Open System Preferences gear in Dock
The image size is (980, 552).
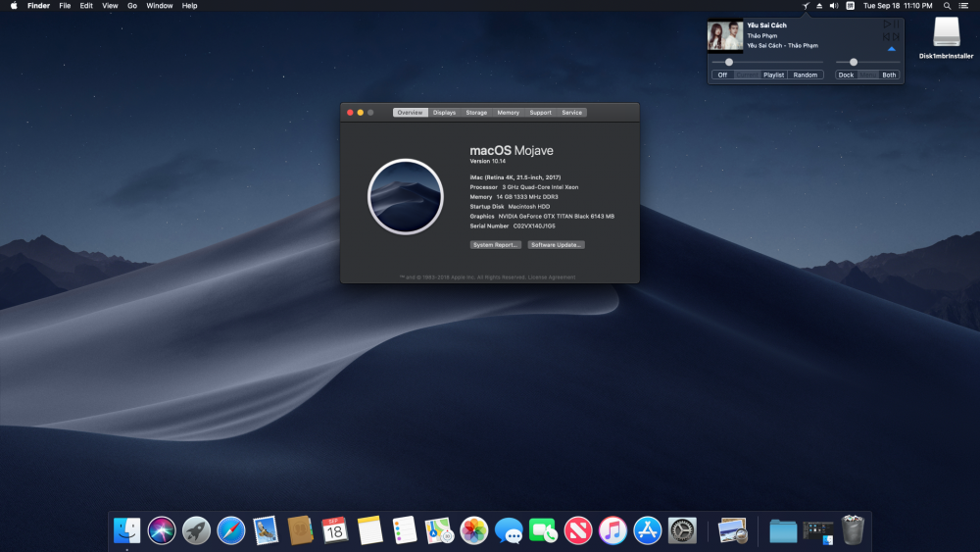tap(682, 531)
